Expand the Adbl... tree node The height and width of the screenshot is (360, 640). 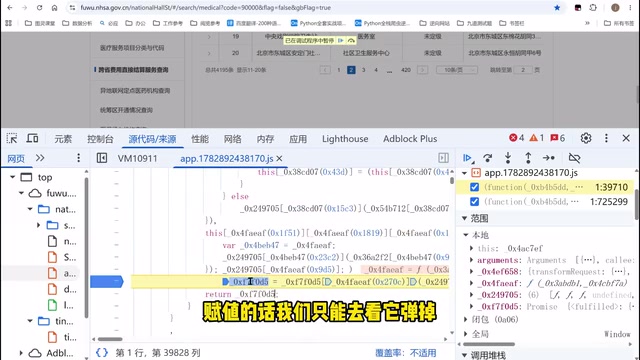21,353
